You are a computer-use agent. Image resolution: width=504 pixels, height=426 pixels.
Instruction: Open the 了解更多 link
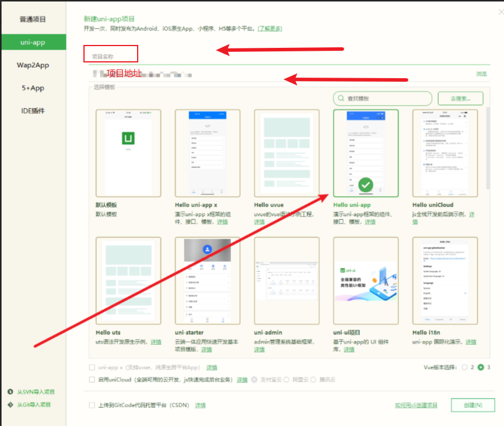270,29
